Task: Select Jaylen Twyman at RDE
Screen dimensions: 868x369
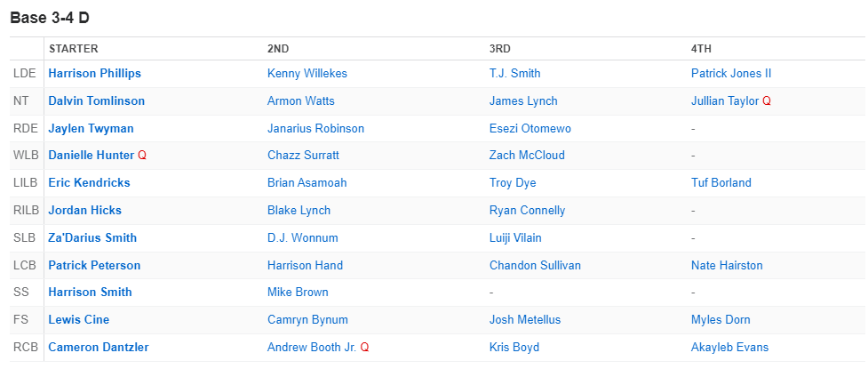Action: [x=91, y=129]
